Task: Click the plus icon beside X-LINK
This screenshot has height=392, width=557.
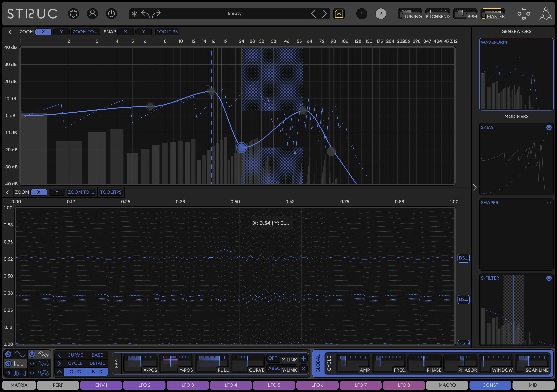Action: [x=303, y=358]
